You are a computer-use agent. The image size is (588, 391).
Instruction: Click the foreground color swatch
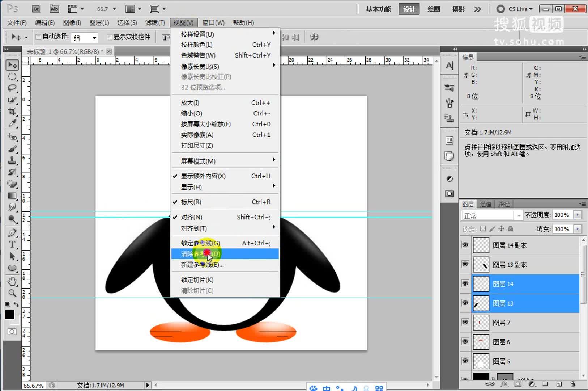9,315
